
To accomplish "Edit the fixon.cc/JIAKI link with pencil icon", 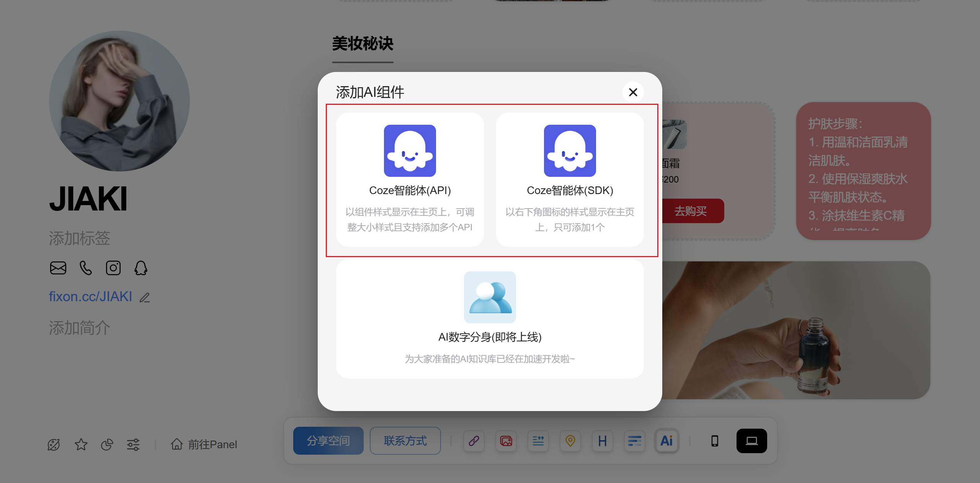I will pos(145,297).
